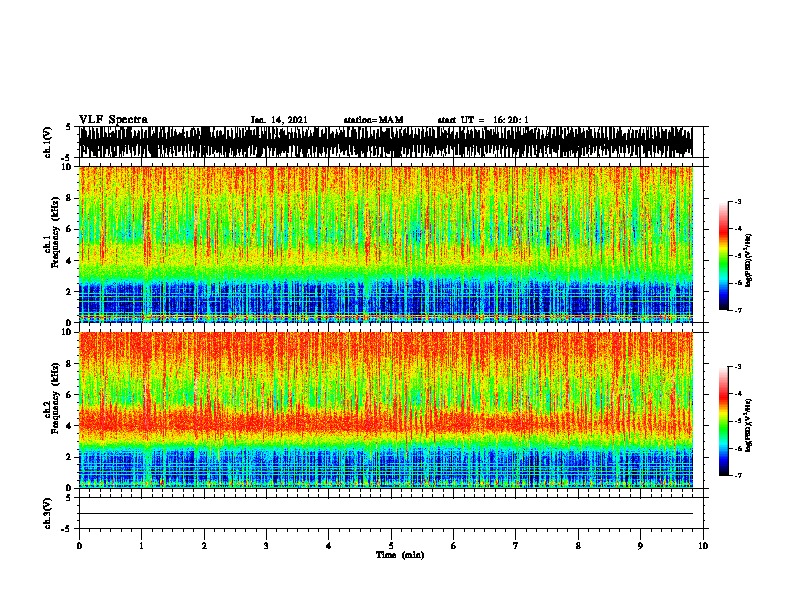Viewport: 792px width, 612px height.
Task: Click the 2 kHz tick label on ch.1 axis
Action: click(x=70, y=292)
